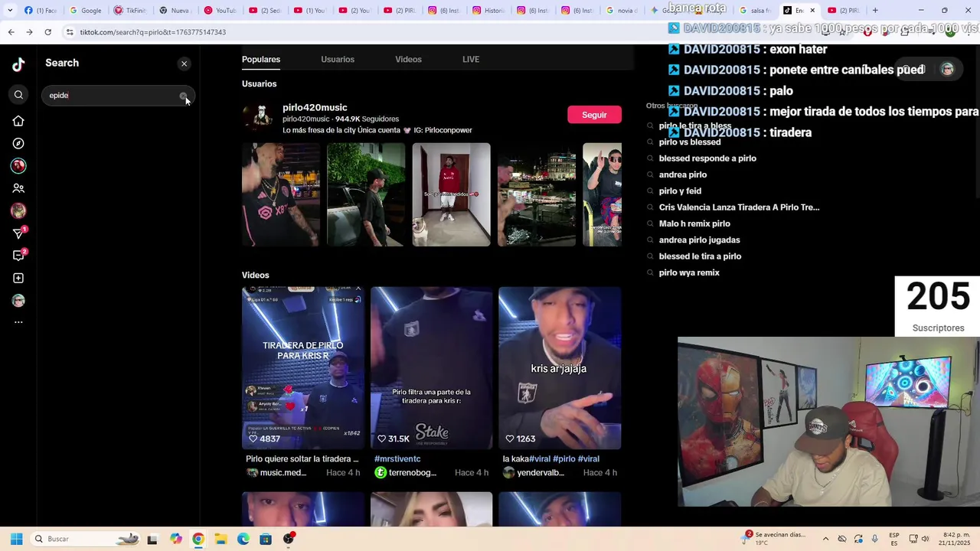Open OBS Studio from taskbar

289,539
